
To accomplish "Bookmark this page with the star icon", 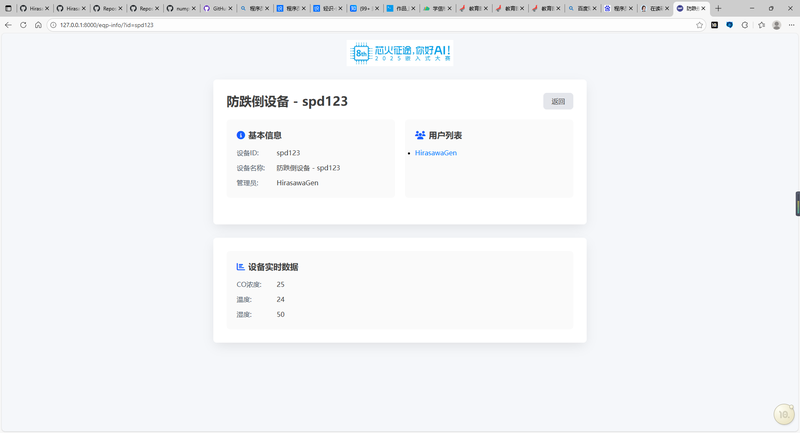I will tap(700, 24).
